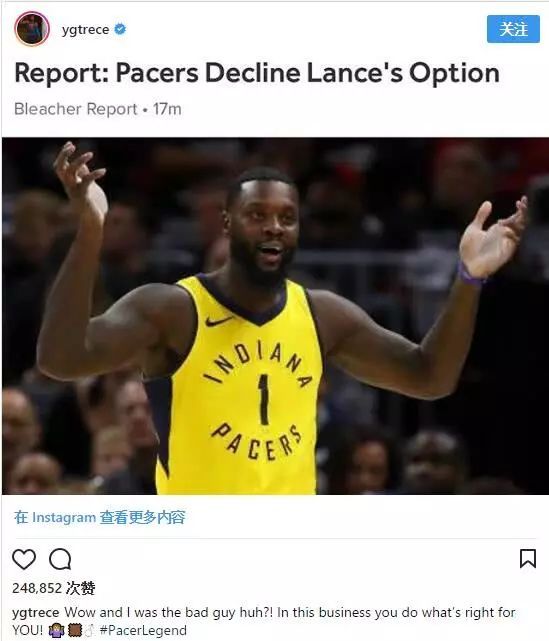Click the headline 'Pacers Decline Lance's Option'
The image size is (549, 641).
tap(307, 73)
